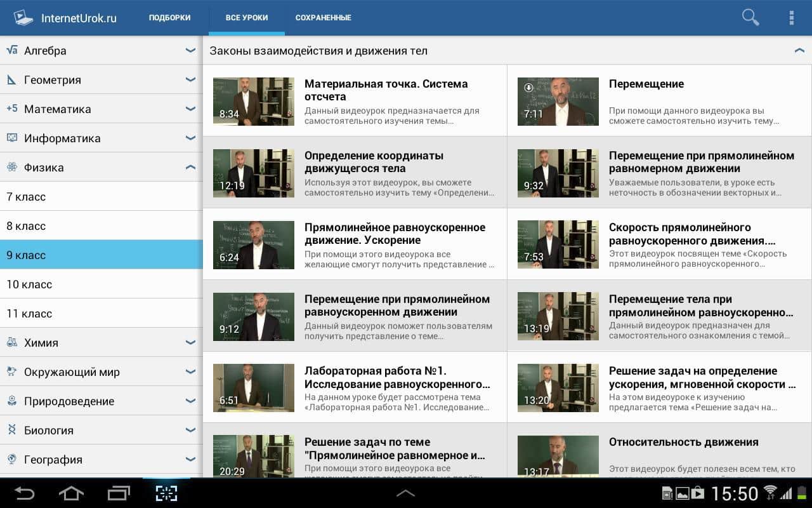This screenshot has height=508, width=812.
Task: Collapse the Законы взаимодействия section header
Action: click(x=799, y=51)
